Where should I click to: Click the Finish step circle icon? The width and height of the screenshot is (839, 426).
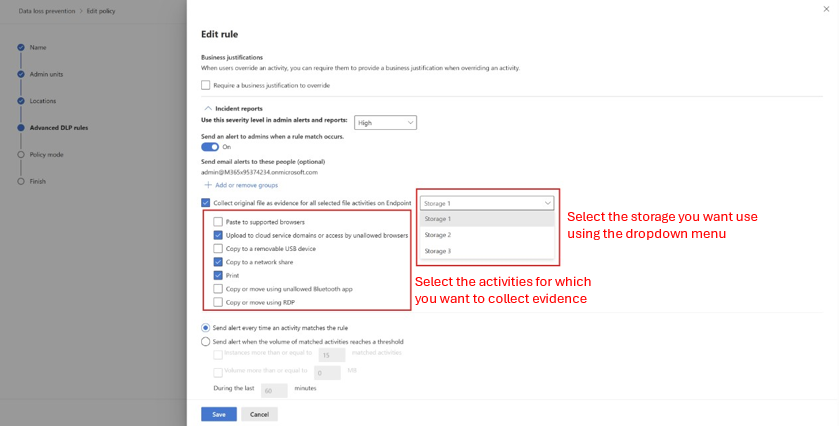click(21, 181)
